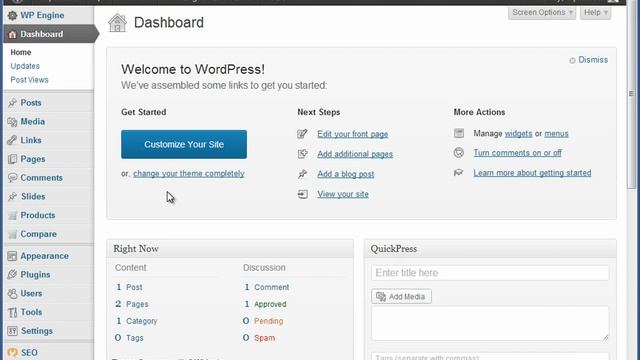Click the menus link
Screen dimensions: 640x360
[556, 133]
